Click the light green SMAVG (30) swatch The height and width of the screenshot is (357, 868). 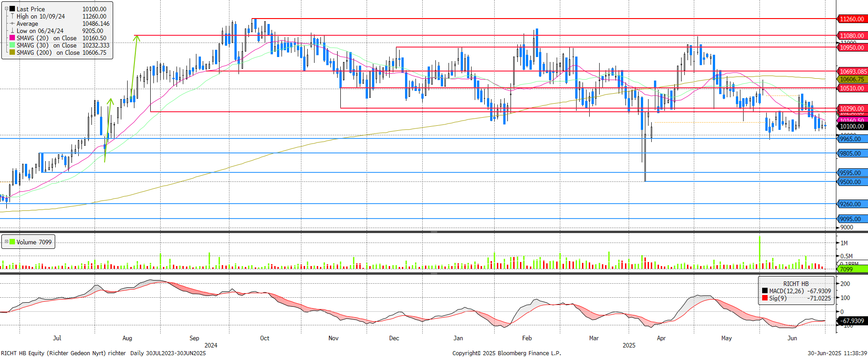click(12, 45)
